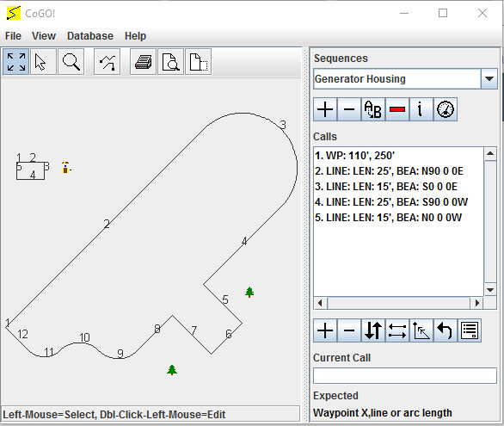Click the CoGO! app icon in title bar

(13, 13)
